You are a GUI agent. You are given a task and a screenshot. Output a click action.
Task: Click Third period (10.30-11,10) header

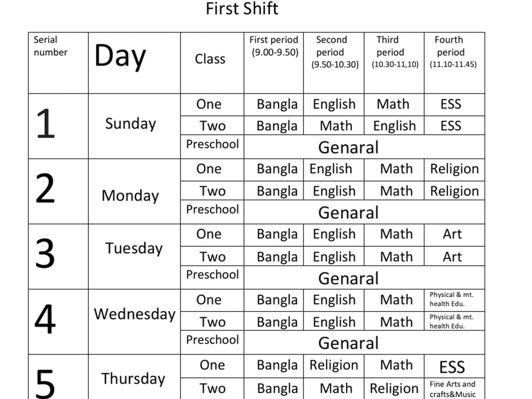tap(394, 63)
